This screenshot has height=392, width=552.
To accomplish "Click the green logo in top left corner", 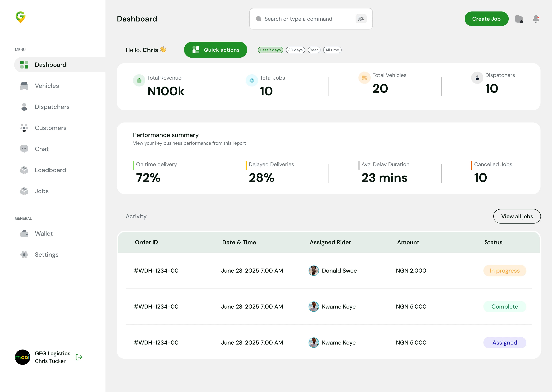I will [x=21, y=17].
